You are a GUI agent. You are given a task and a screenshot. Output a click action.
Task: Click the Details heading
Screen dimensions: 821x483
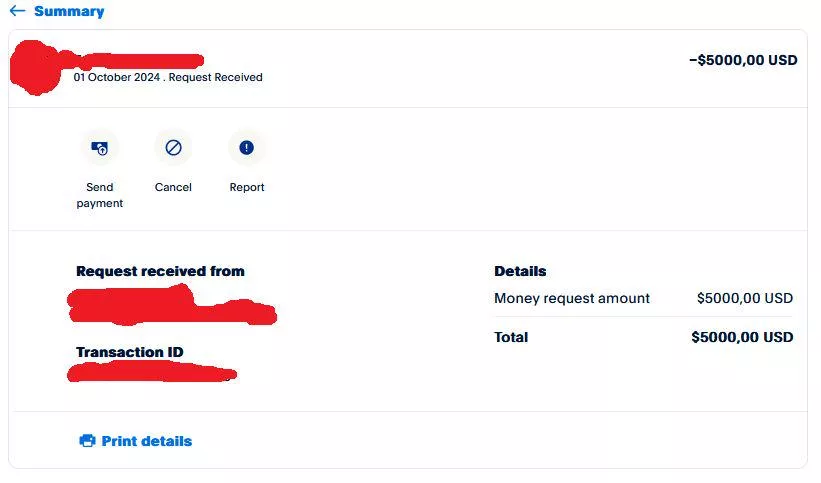[x=520, y=271]
